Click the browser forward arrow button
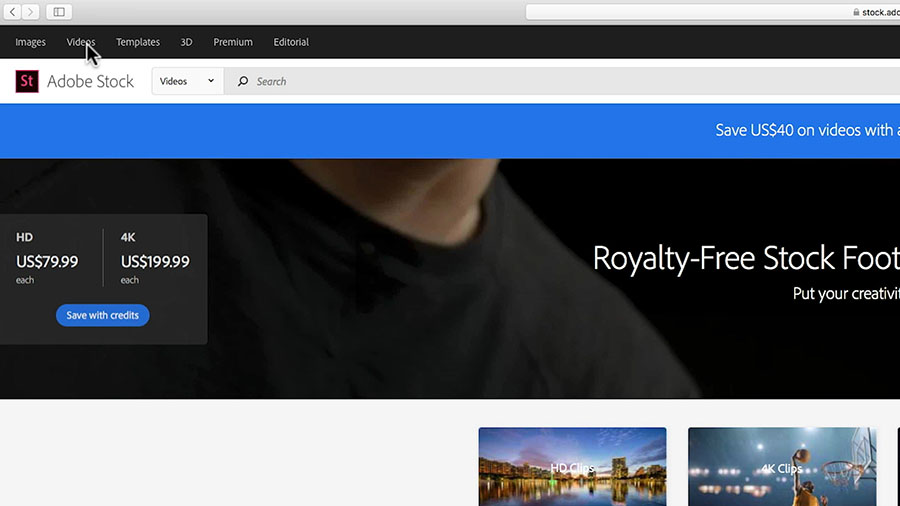Viewport: 900px width, 506px height. click(30, 11)
